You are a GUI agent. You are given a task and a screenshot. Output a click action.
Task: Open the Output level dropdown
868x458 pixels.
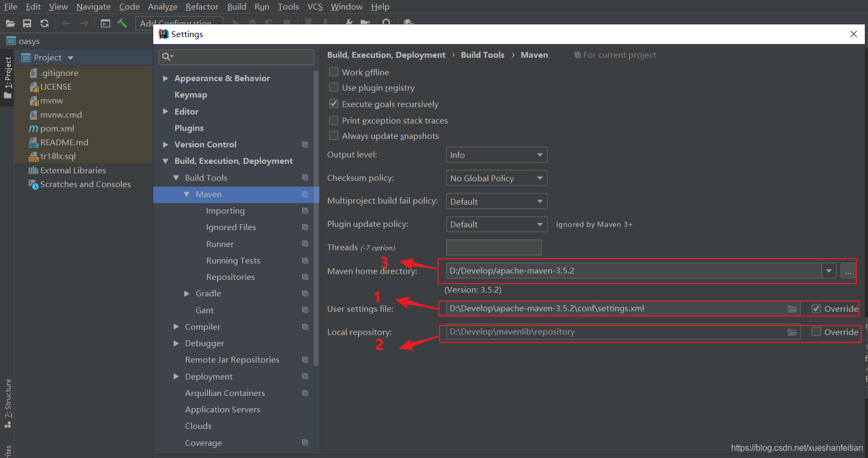(x=496, y=155)
